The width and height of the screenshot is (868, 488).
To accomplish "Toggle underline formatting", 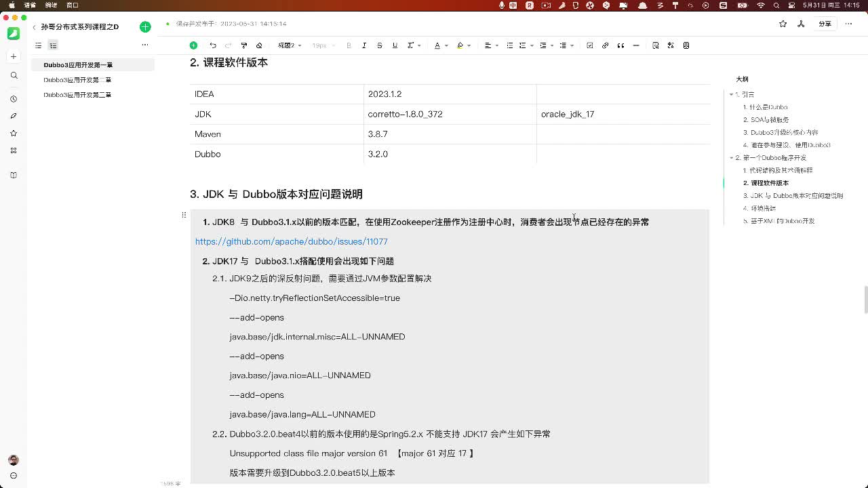I will pos(395,45).
